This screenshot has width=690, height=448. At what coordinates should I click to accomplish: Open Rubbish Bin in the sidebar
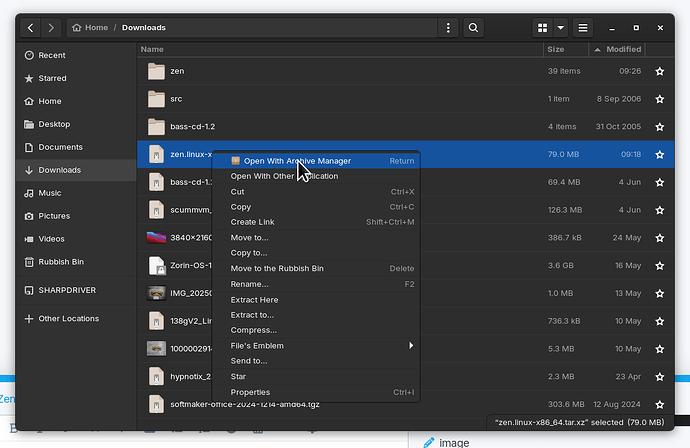76,262
